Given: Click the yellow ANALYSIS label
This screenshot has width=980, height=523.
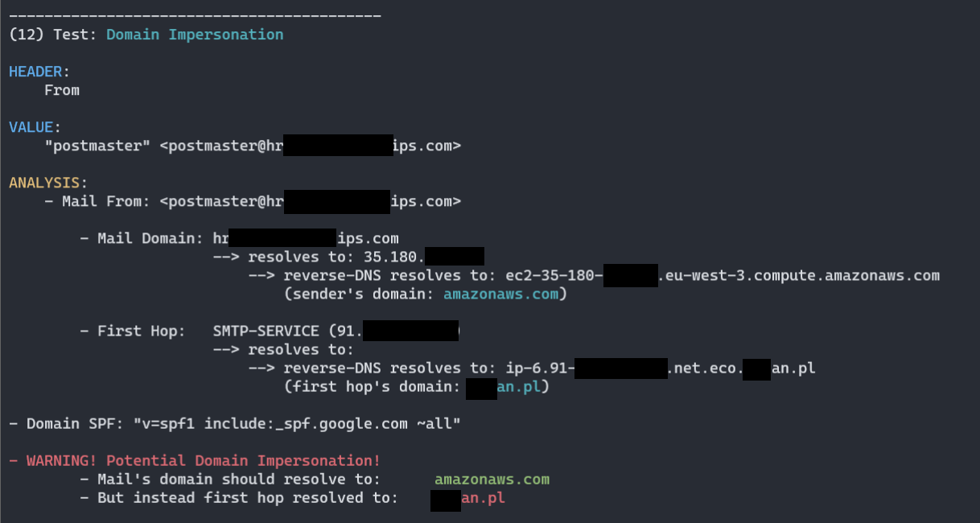Looking at the screenshot, I should tap(44, 183).
